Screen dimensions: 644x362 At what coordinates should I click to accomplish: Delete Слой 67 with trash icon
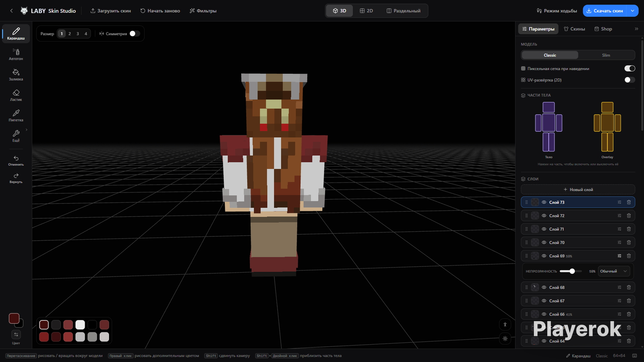[x=629, y=301]
